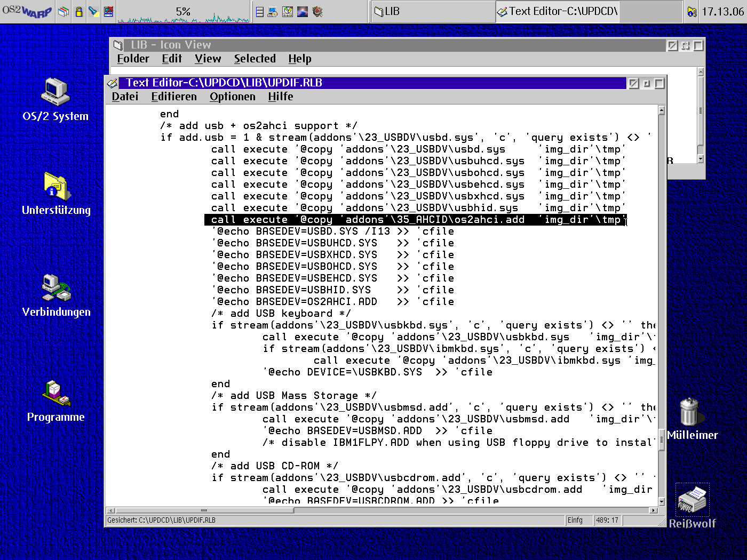Click the information folder icon near clock
This screenshot has height=560, width=747.
tap(692, 12)
